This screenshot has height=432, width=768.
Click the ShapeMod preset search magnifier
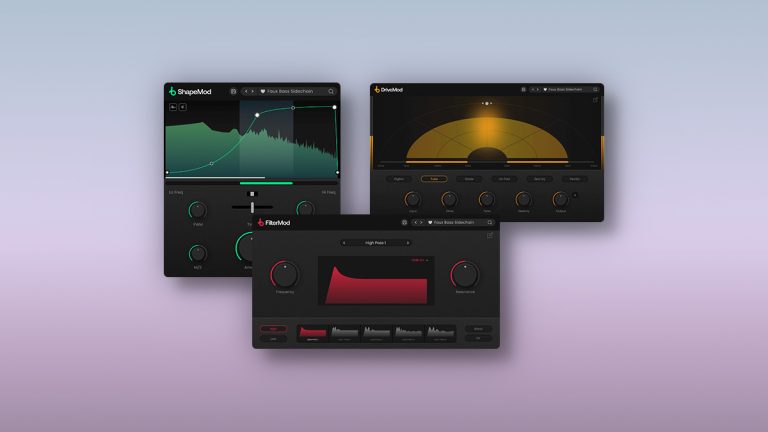point(331,92)
